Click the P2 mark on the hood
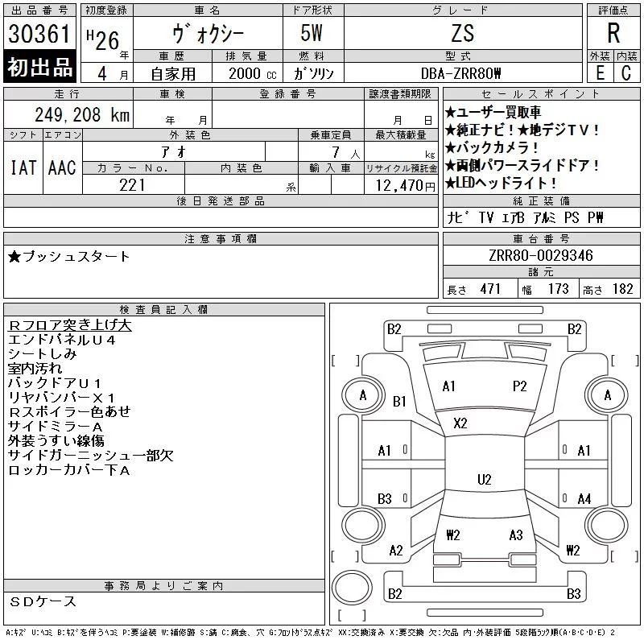 pyautogui.click(x=519, y=386)
